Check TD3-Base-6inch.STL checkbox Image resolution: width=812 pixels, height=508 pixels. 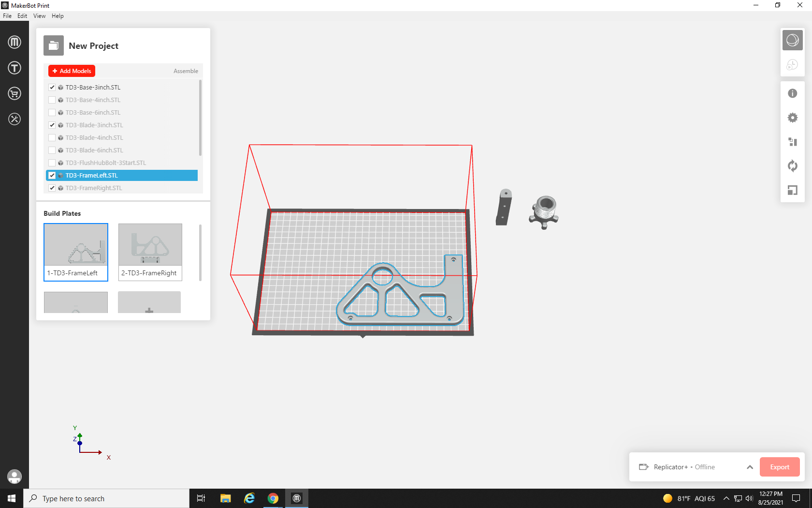click(x=52, y=113)
